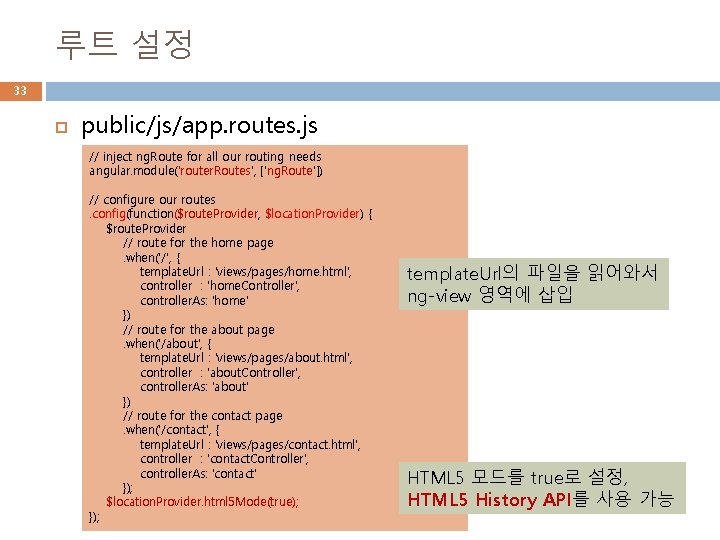Click the heading 'public/js/app.routes.js'

point(199,125)
